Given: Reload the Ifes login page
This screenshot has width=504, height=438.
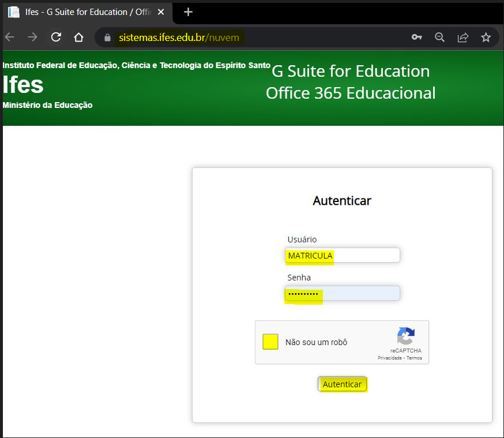Looking at the screenshot, I should tap(56, 38).
